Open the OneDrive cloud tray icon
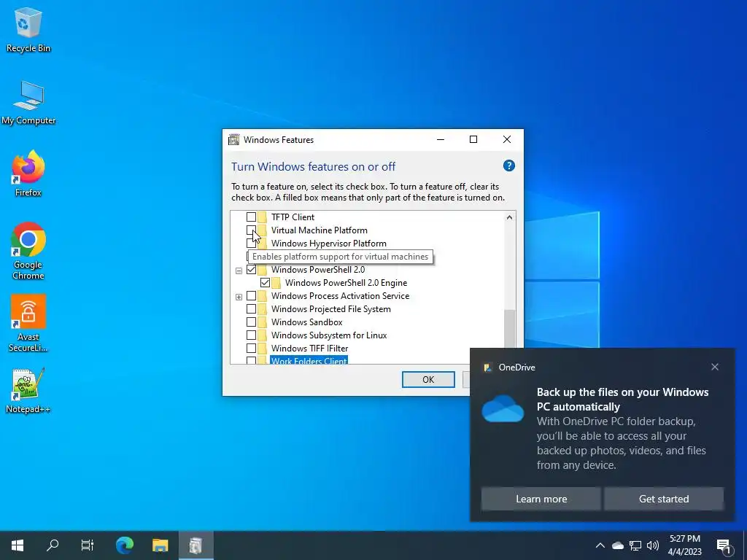 click(x=618, y=545)
